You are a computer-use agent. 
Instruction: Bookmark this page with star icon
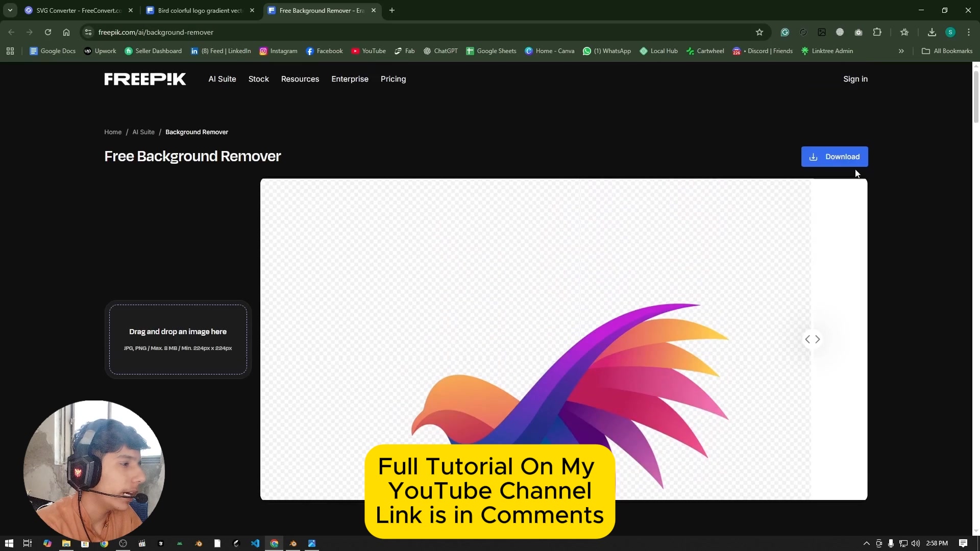(x=759, y=32)
